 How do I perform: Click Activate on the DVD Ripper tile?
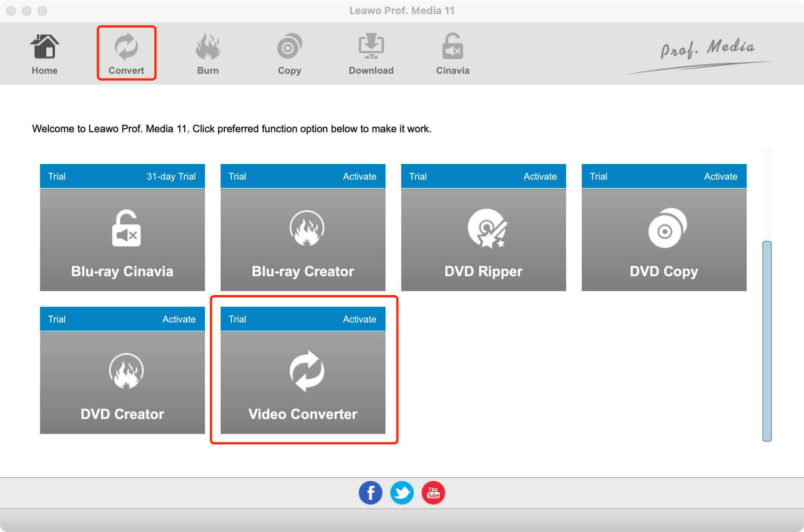540,176
